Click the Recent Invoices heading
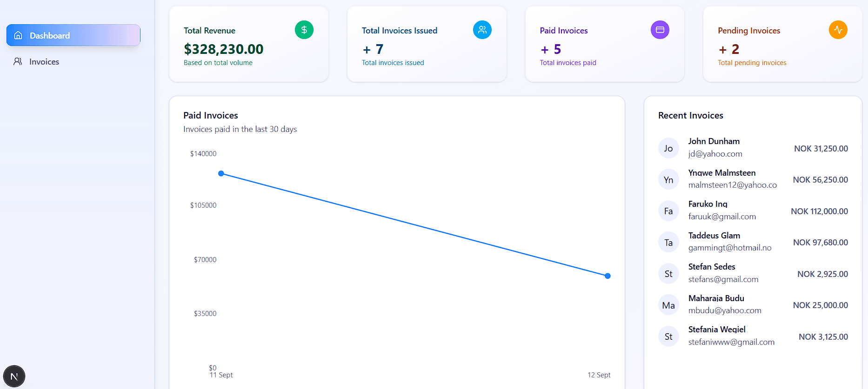 [x=690, y=116]
